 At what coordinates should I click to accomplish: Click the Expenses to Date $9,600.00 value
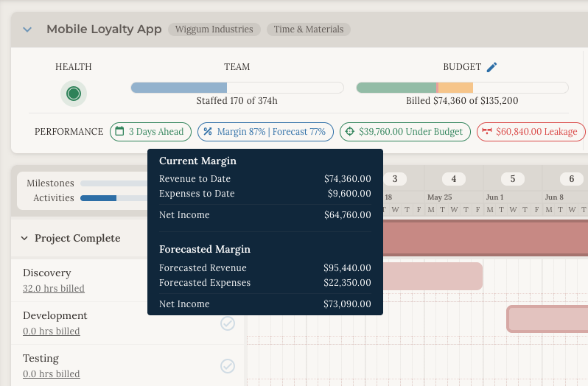[x=349, y=194]
